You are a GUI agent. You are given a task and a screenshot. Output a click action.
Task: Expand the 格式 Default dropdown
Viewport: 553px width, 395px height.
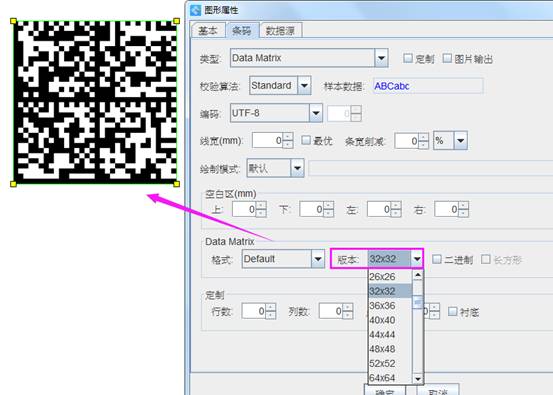(318, 259)
